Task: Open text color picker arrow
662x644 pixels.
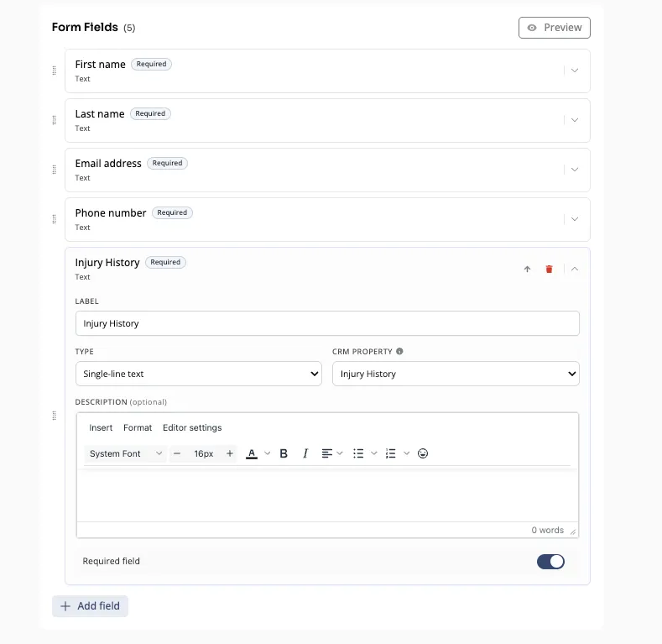Action: pos(268,453)
